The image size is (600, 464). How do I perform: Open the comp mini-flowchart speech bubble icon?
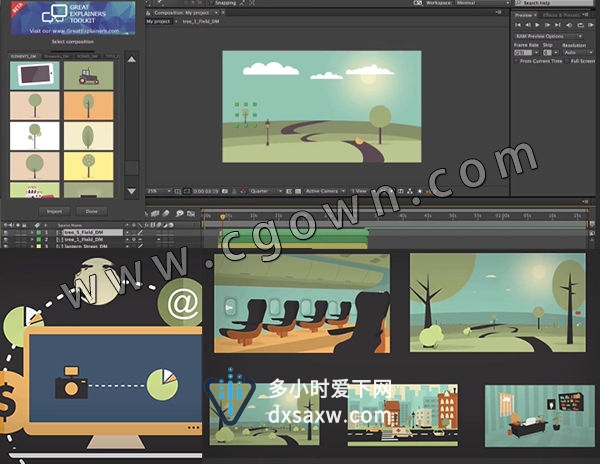[x=179, y=213]
